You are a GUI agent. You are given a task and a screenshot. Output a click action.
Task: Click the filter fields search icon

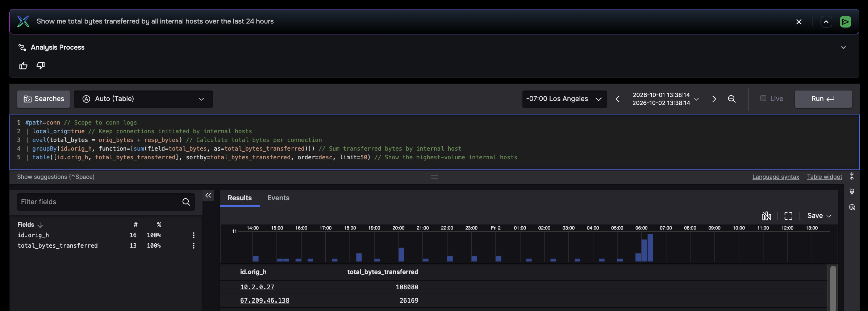point(186,202)
